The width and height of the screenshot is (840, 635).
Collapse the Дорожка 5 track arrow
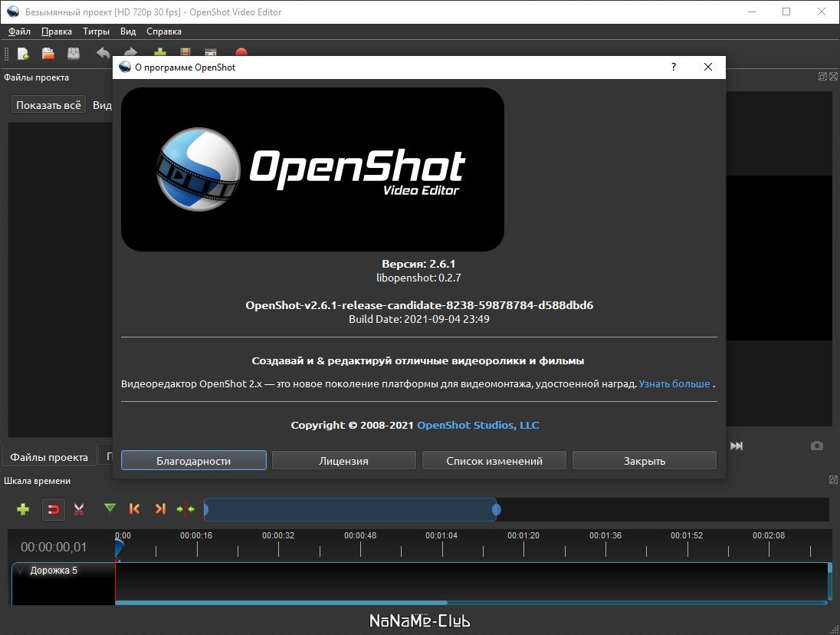21,571
